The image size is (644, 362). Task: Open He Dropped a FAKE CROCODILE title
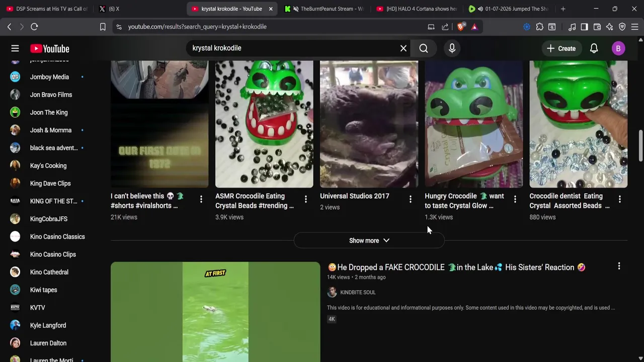[456, 267]
